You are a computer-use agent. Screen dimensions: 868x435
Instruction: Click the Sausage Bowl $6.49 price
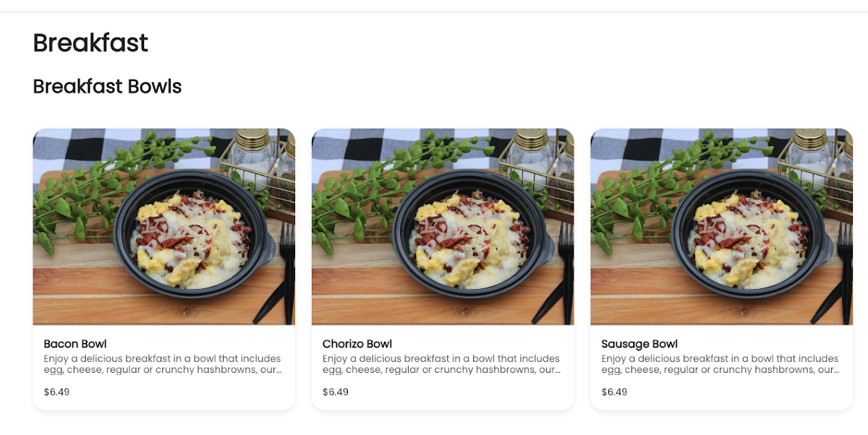coord(614,392)
